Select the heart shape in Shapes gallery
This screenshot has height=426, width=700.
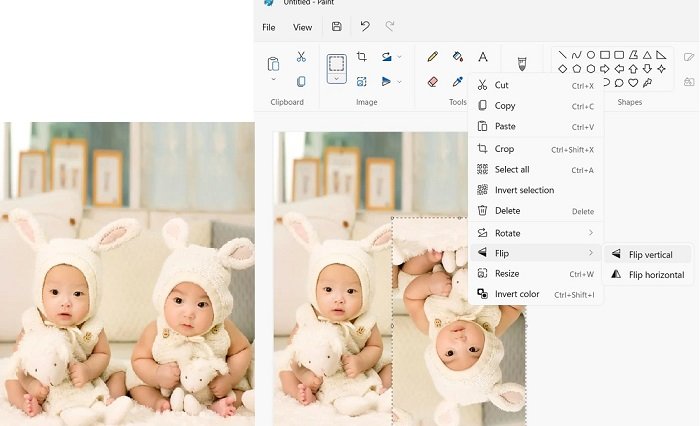633,82
